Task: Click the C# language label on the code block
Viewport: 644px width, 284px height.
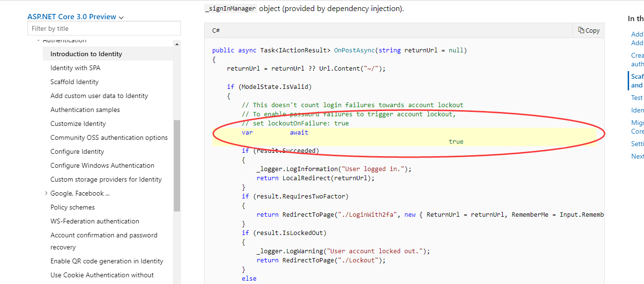Action: pos(216,30)
